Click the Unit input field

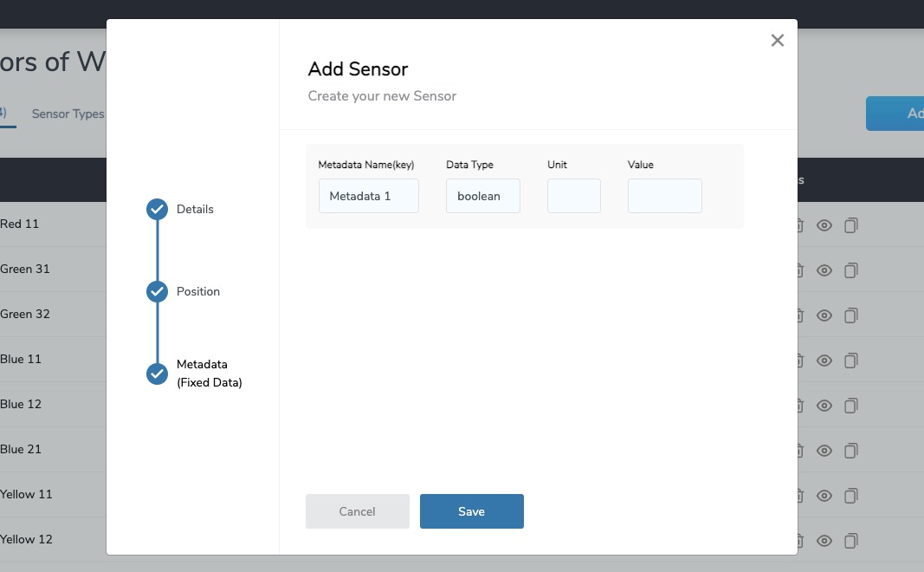tap(573, 196)
